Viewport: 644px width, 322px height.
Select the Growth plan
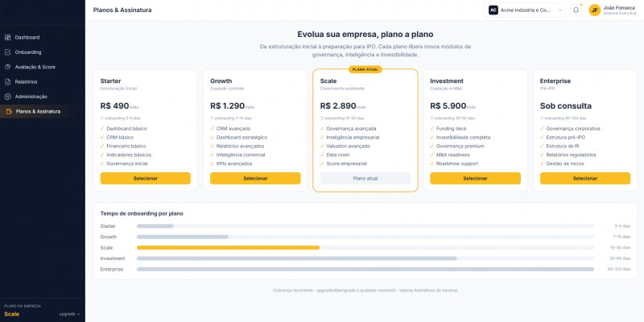pos(255,178)
